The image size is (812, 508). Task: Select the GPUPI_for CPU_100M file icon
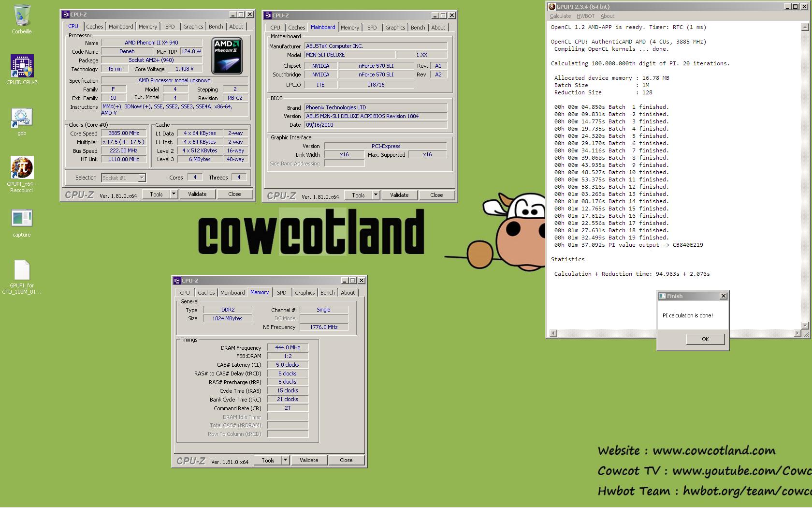[22, 270]
